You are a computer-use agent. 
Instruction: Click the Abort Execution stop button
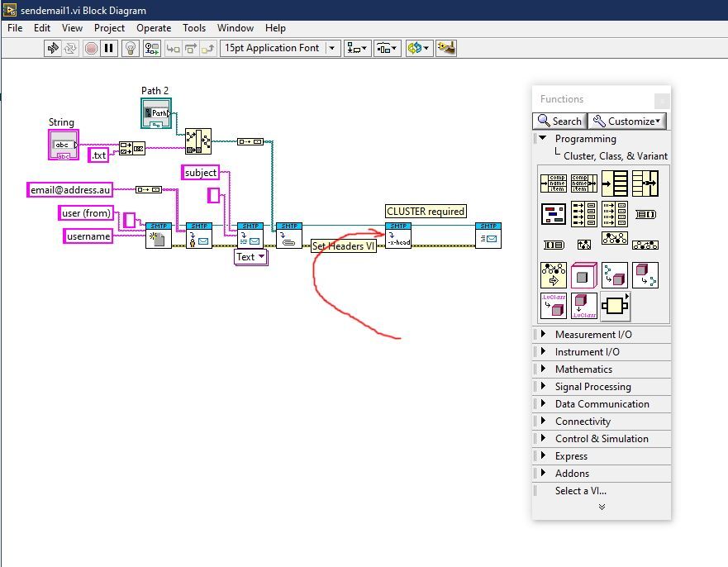pos(91,48)
